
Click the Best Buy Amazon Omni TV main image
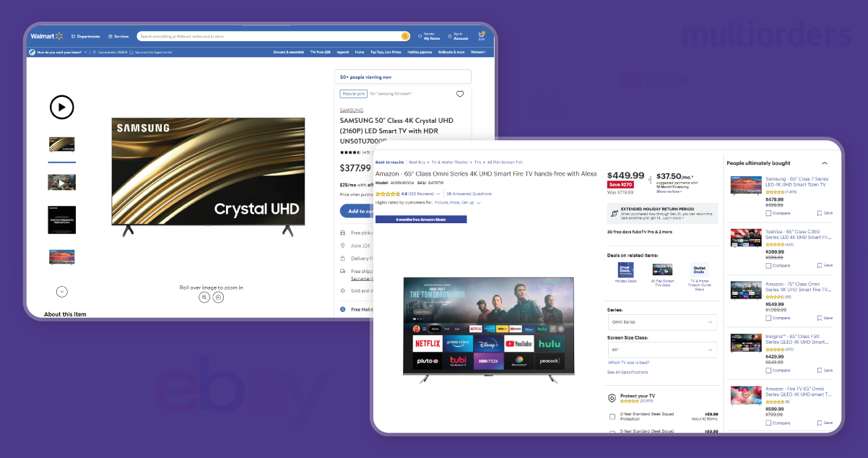point(488,329)
